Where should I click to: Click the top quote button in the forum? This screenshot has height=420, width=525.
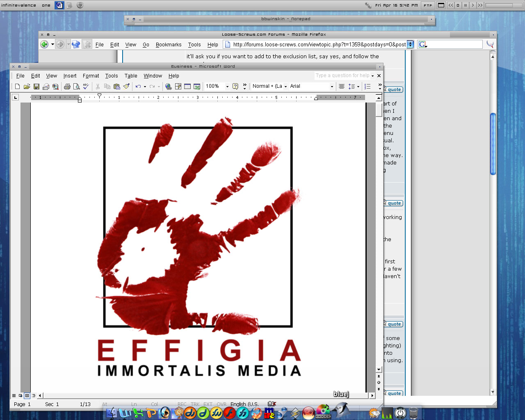(394, 89)
